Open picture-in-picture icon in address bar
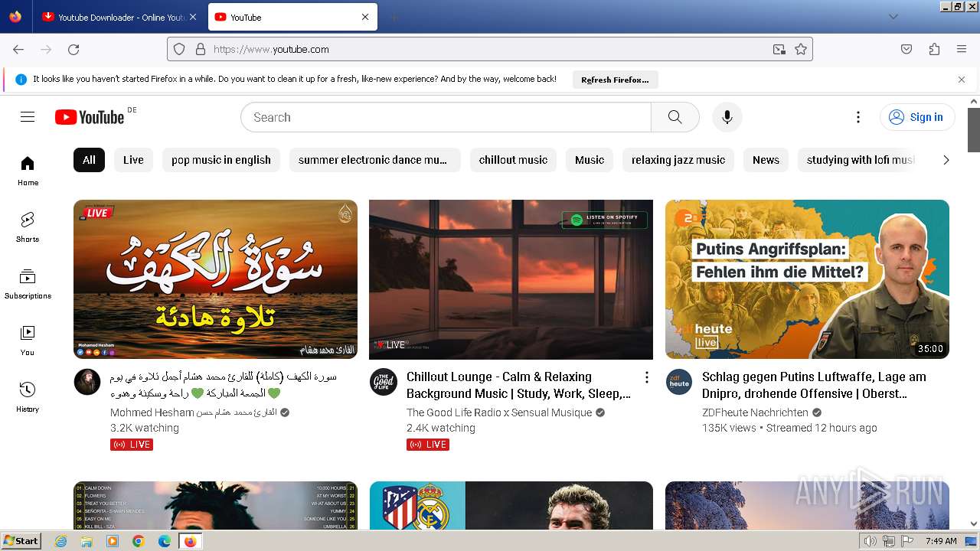 click(779, 49)
